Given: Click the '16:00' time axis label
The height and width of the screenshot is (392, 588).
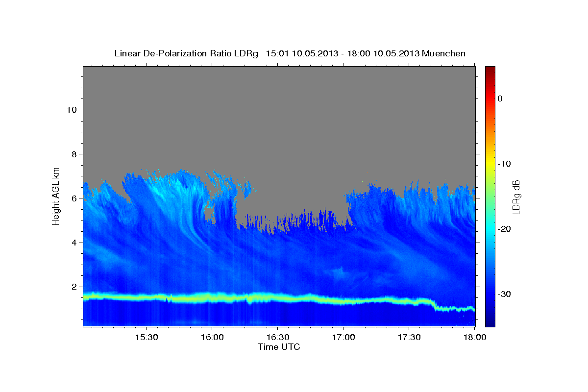Looking at the screenshot, I should tap(212, 337).
